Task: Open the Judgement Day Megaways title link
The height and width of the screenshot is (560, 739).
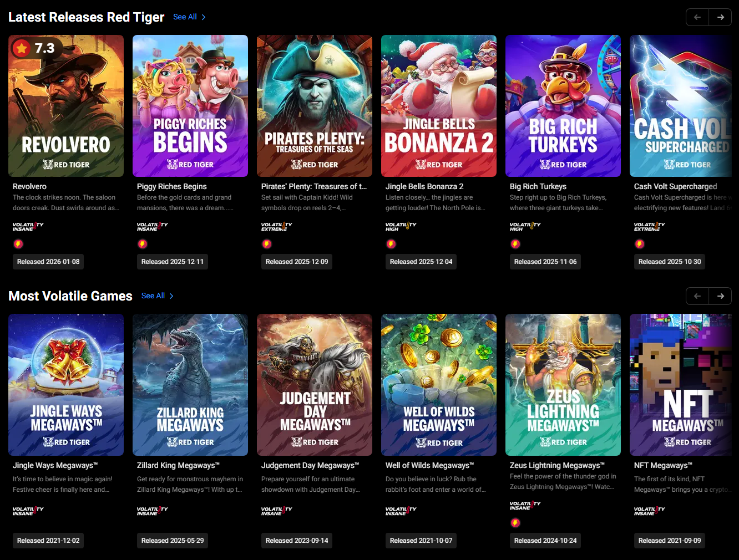Action: [310, 465]
